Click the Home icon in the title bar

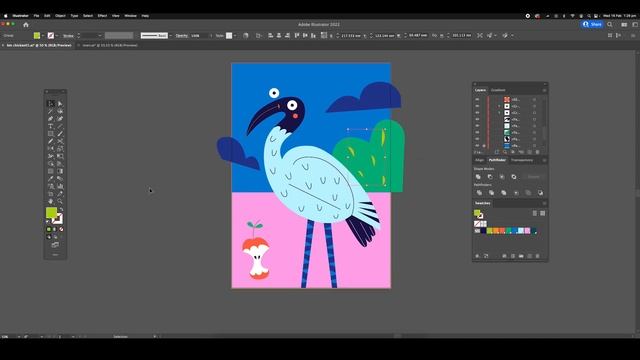tap(26, 24)
